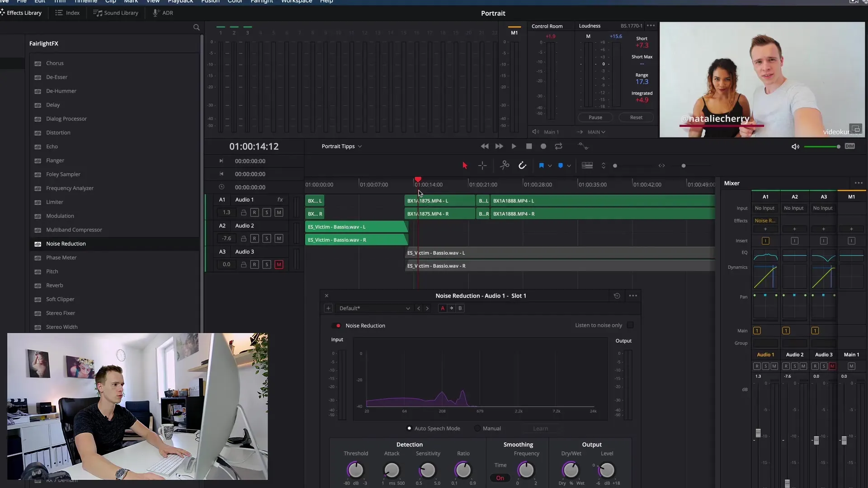Viewport: 868px width, 488px height.
Task: Click the automation curve icon
Action: [x=584, y=146]
